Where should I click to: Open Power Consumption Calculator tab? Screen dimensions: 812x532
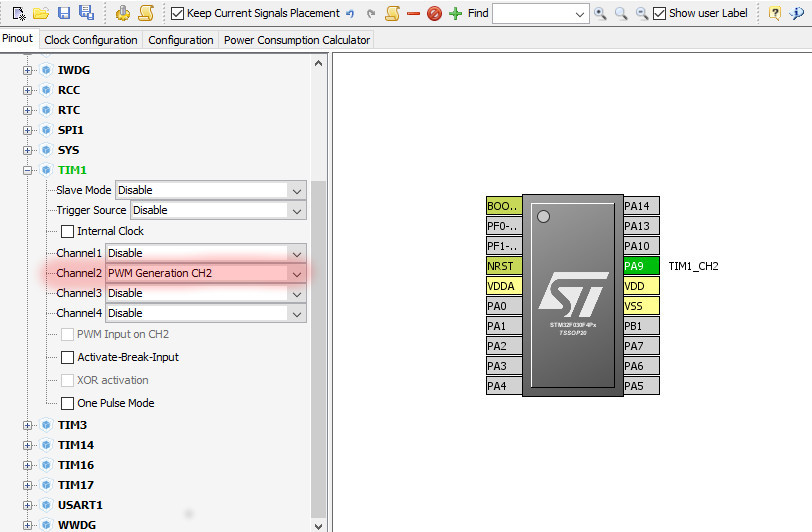point(297,40)
